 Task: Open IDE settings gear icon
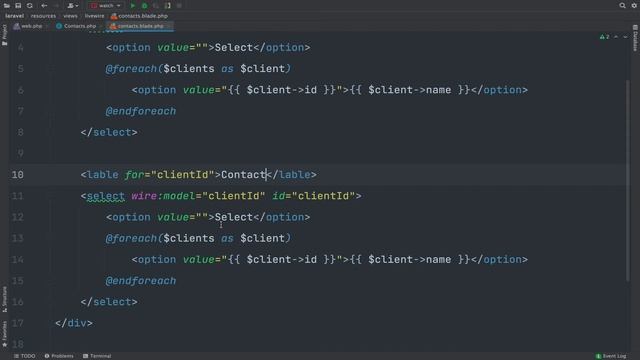[634, 6]
